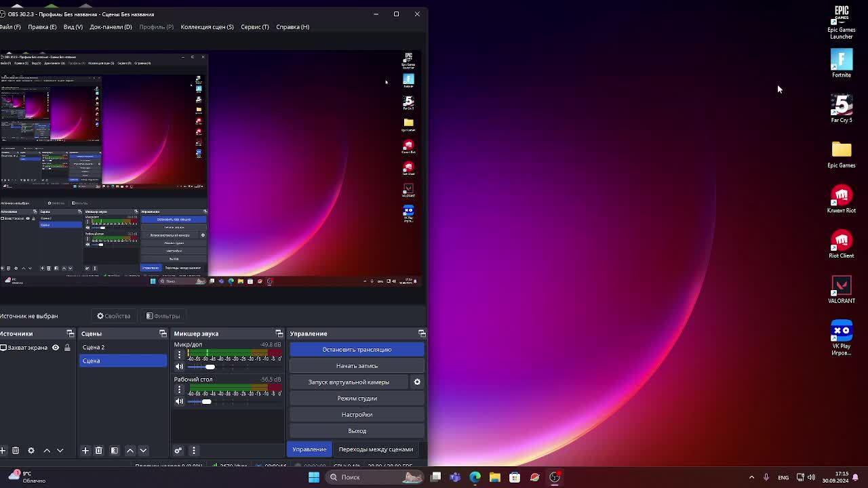Move source up in Источники list
Screen dimensions: 868x488
[x=47, y=451]
